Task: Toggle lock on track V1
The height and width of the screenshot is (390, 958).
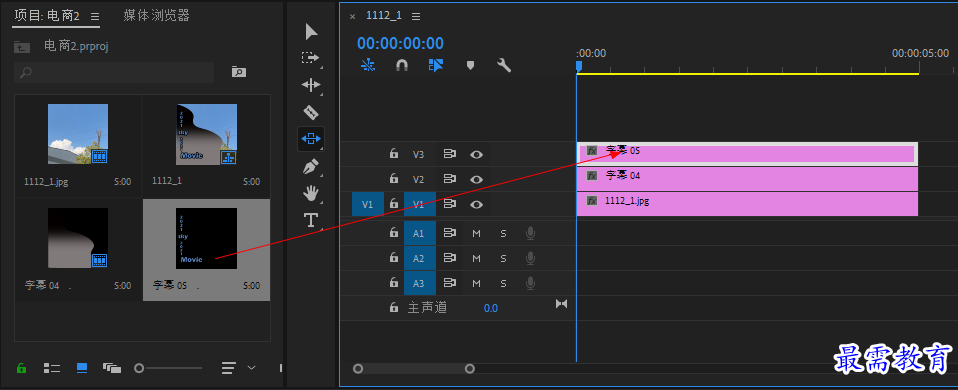Action: 394,204
